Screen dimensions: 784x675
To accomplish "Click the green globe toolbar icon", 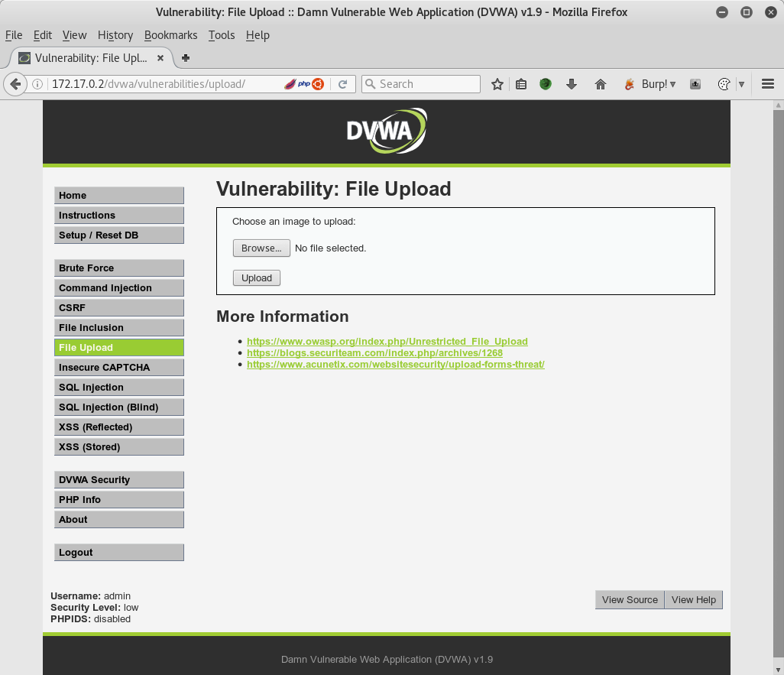I will pos(546,84).
